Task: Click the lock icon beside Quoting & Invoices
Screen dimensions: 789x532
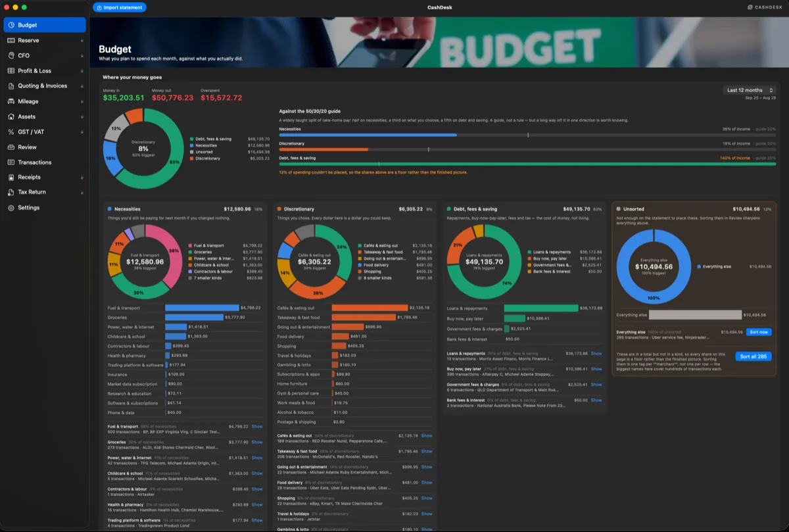Action: pyautogui.click(x=82, y=86)
